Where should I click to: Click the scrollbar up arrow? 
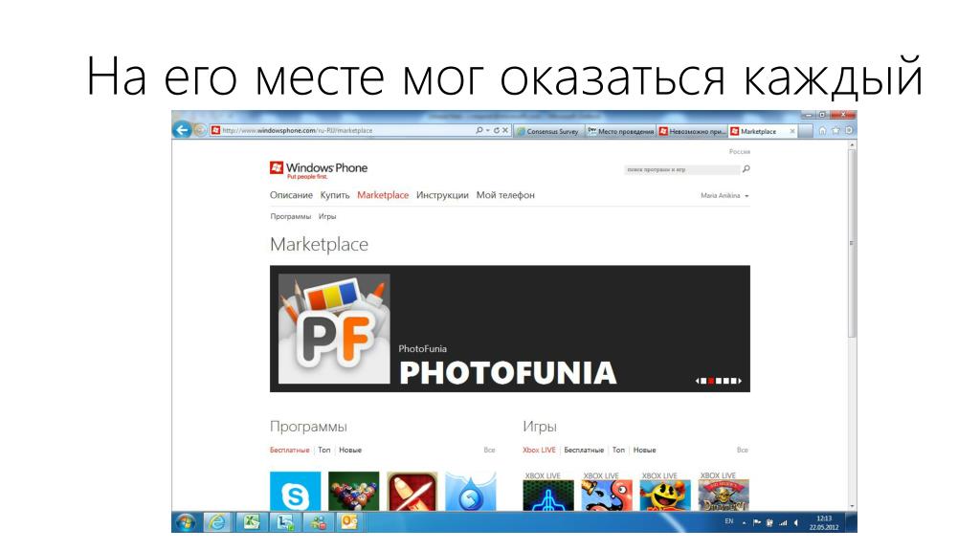click(851, 144)
